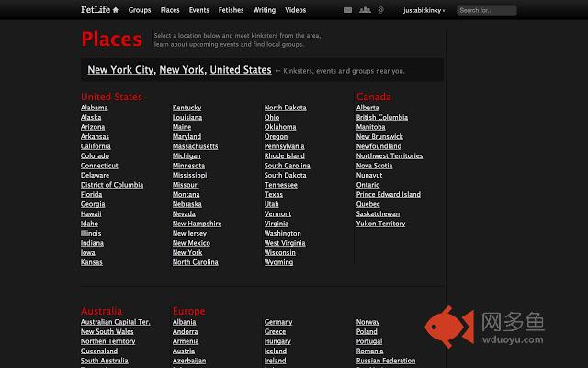Select the Alaska link

[x=91, y=117]
